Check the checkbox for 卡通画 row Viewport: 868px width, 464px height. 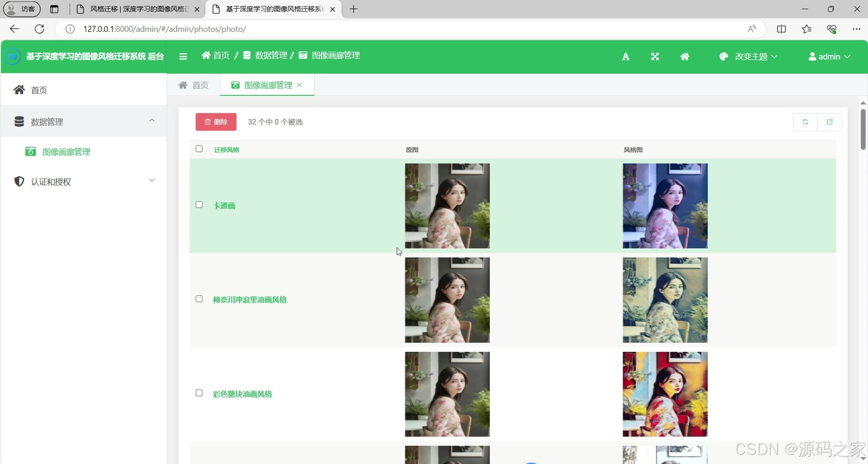[x=199, y=205]
